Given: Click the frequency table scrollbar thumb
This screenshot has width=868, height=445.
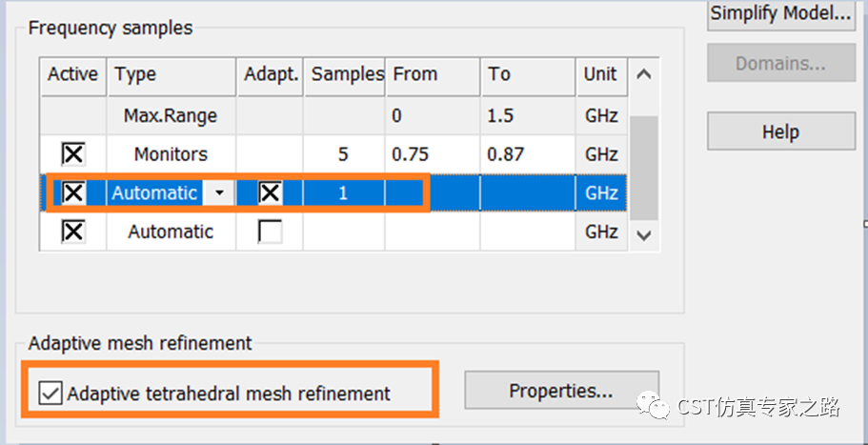Looking at the screenshot, I should click(643, 168).
